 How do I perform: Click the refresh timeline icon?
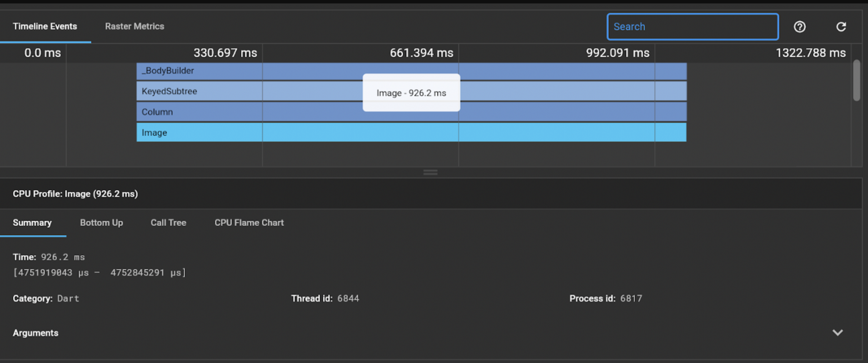(x=841, y=27)
